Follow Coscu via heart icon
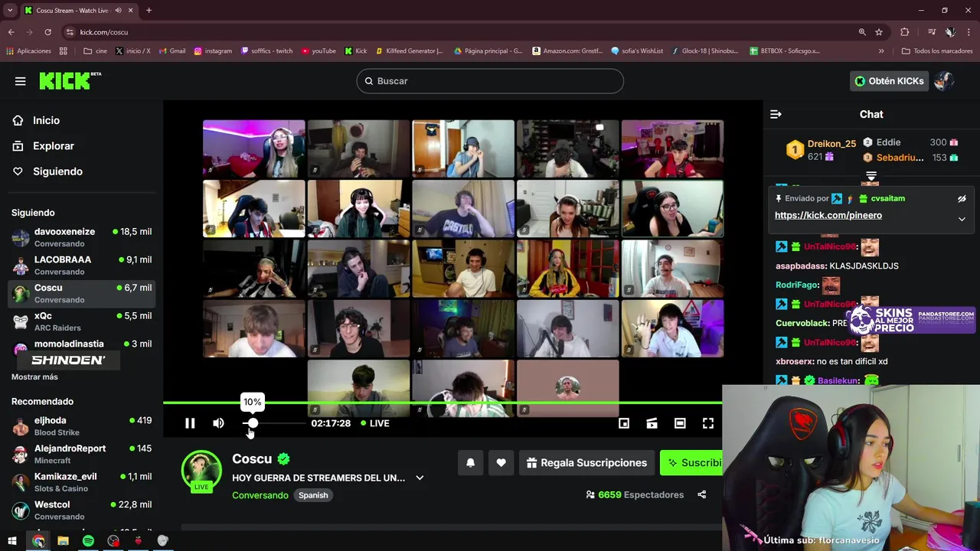Viewport: 980px width, 551px height. [x=501, y=463]
